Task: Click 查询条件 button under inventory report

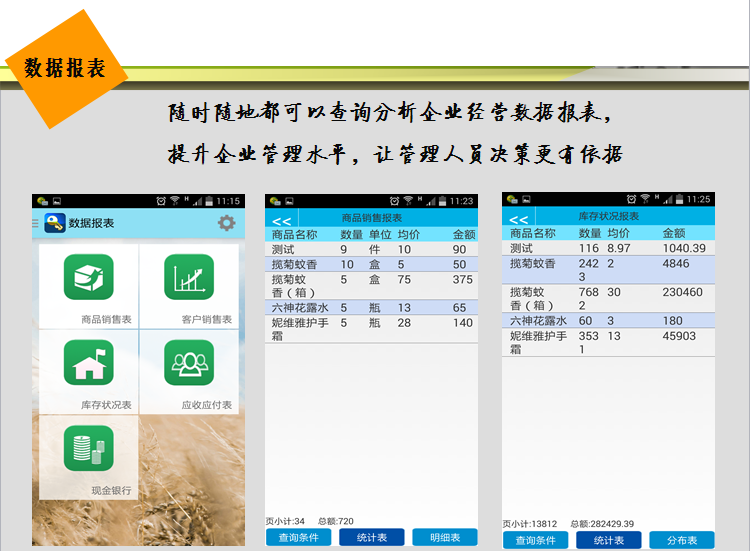Action: pos(535,540)
